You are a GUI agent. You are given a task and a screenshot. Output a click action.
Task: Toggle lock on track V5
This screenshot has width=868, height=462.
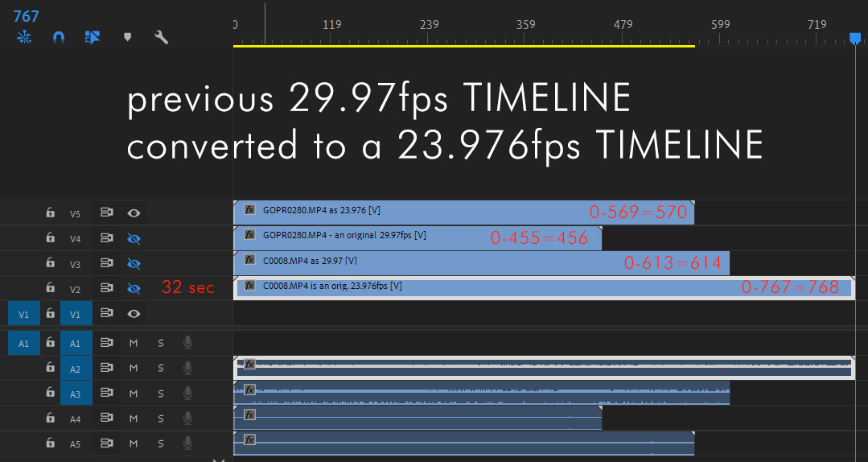click(51, 212)
